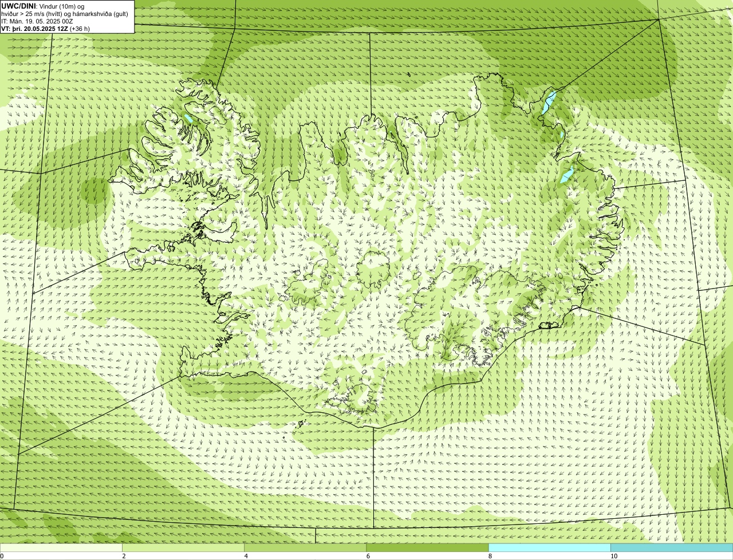Click the small cyan wind patch in the Westfjords

188,119
